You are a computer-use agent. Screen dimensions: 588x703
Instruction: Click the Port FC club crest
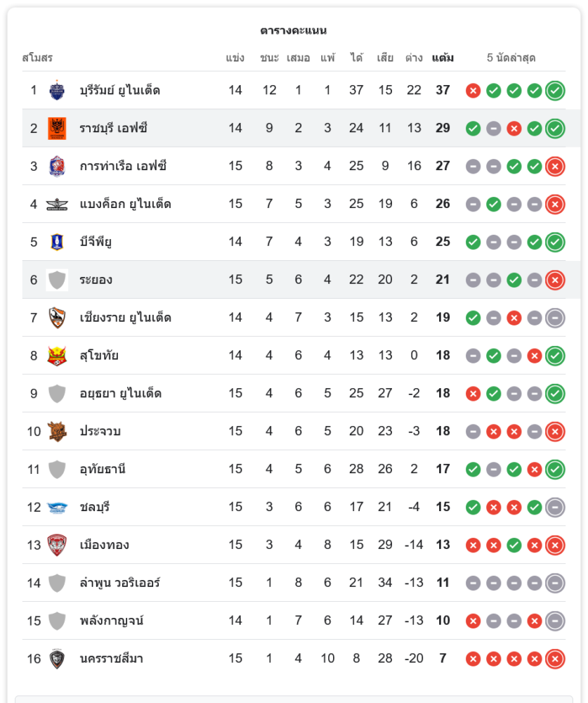57,166
